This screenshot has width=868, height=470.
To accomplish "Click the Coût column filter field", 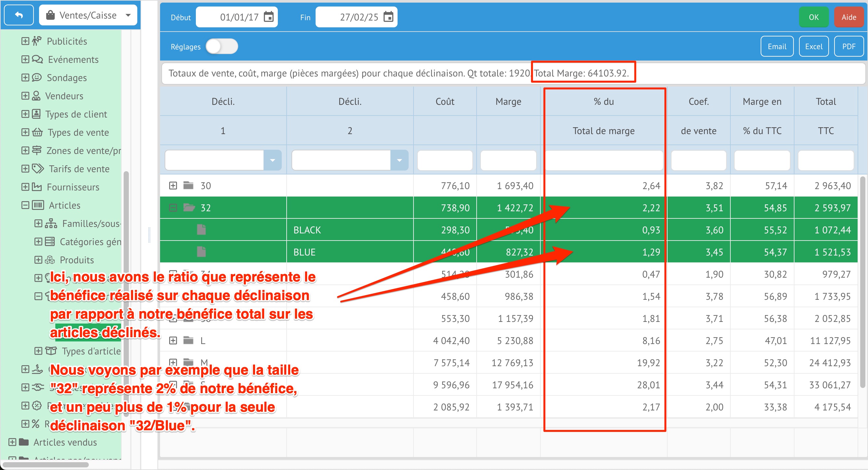I will [444, 160].
